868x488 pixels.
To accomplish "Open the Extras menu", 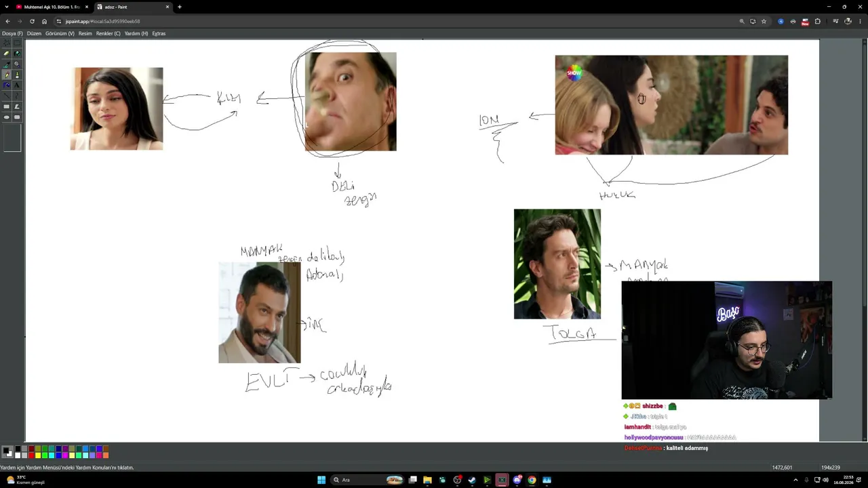I will pos(159,33).
